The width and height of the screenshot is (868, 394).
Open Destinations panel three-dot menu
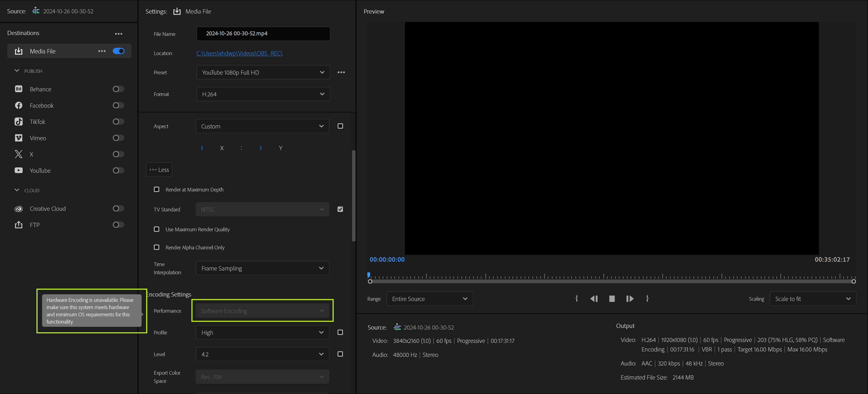[118, 34]
